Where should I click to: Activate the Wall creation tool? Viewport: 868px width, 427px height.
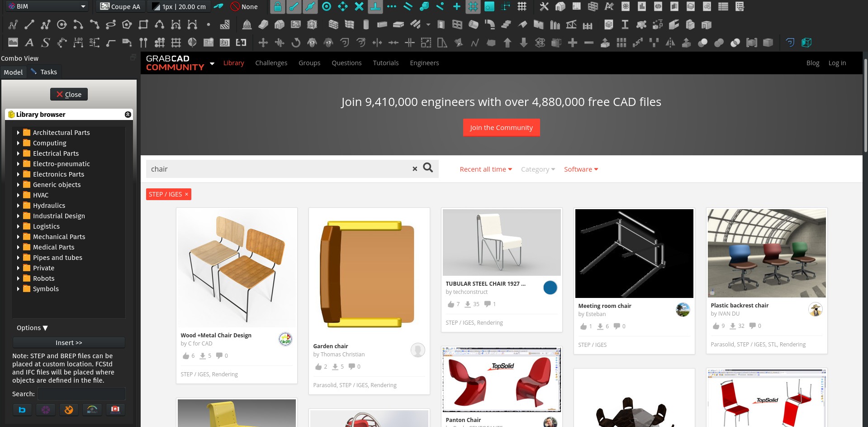tap(333, 25)
